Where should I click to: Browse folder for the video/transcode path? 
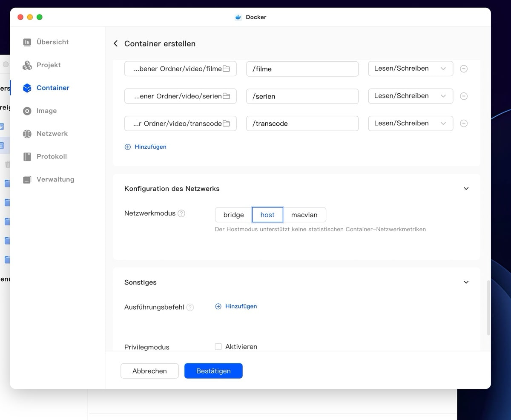226,124
